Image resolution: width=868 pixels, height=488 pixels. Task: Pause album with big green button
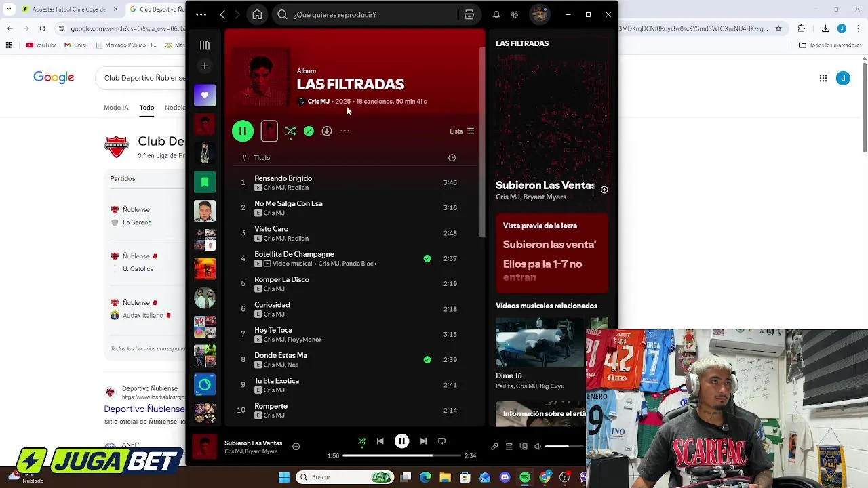[243, 131]
